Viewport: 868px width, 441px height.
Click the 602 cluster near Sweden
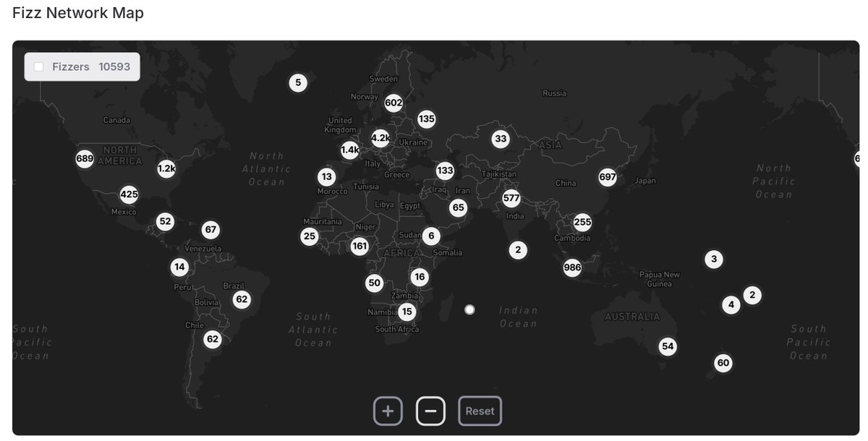(393, 103)
